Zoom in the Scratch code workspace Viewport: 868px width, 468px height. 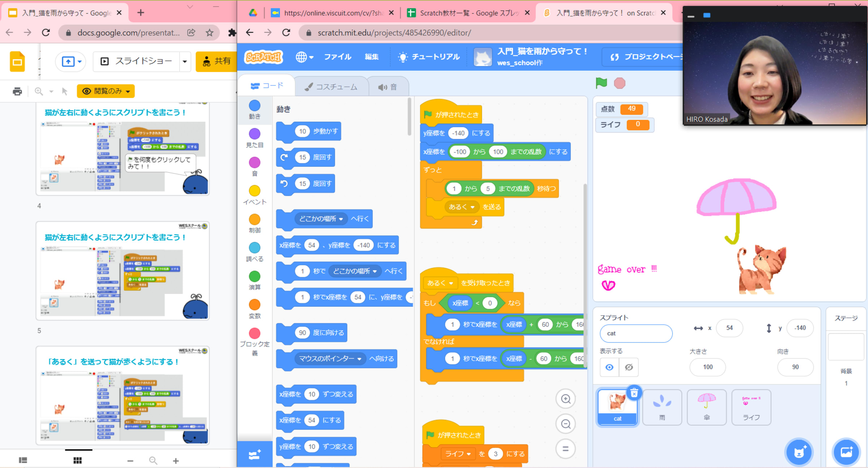566,399
